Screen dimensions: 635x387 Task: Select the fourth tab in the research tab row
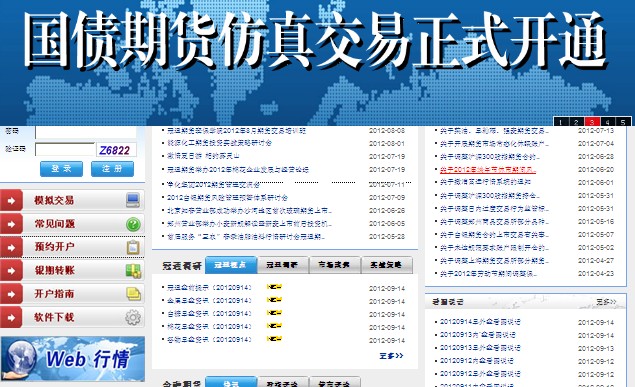(386, 265)
